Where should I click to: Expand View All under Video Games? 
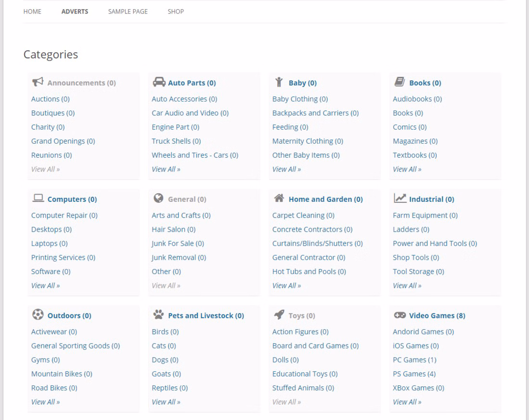pos(407,402)
